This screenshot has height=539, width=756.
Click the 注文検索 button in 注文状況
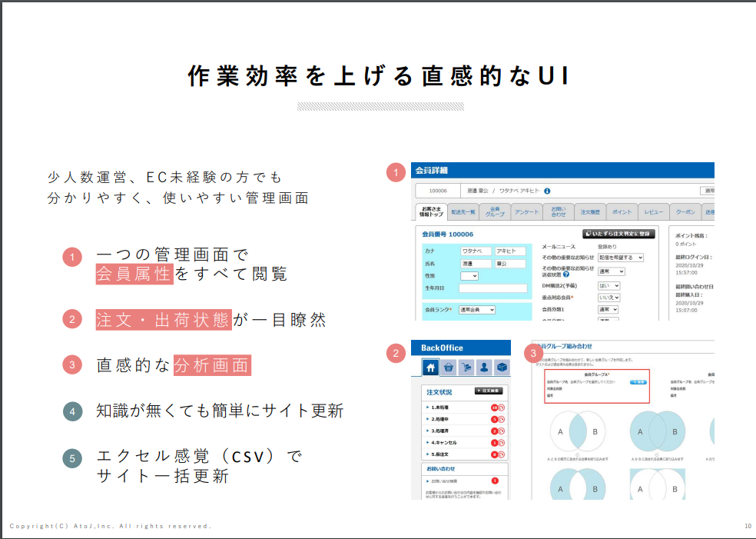pyautogui.click(x=489, y=391)
